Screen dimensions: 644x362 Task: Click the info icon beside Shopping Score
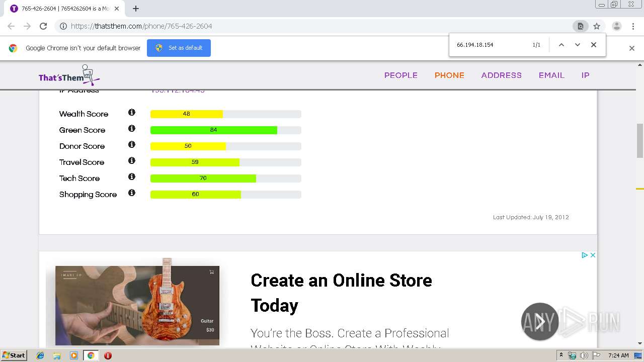pyautogui.click(x=132, y=193)
